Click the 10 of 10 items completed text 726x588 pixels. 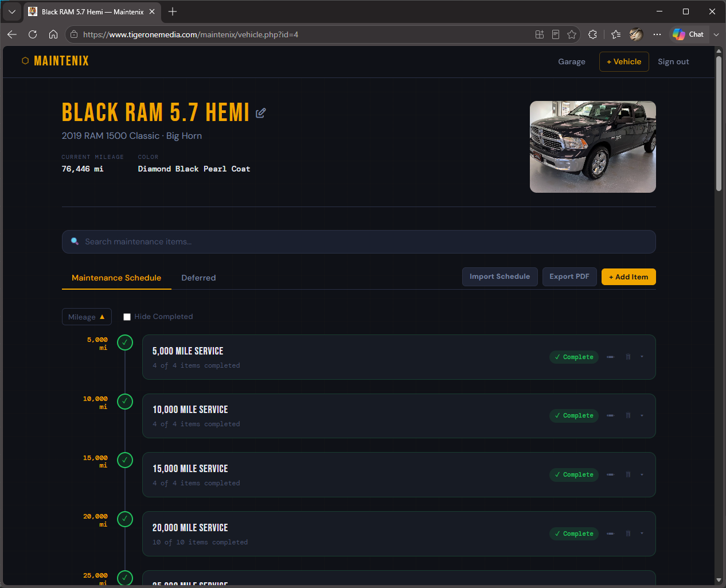pos(200,542)
